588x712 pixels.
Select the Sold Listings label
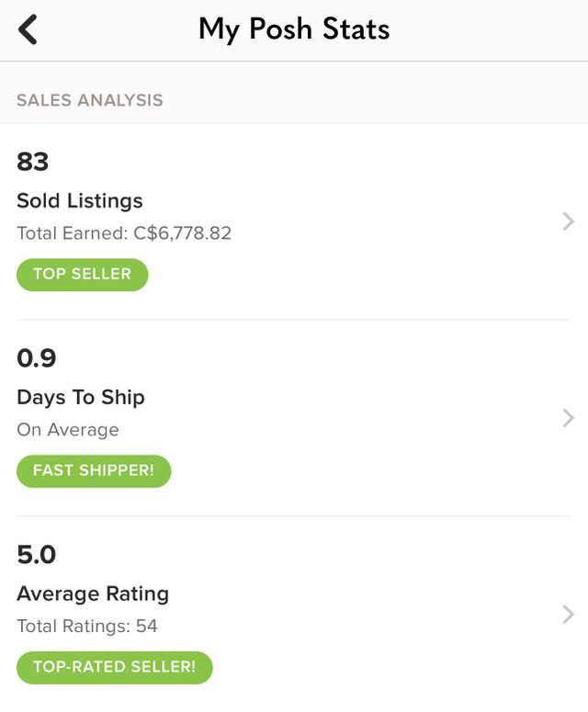(80, 200)
